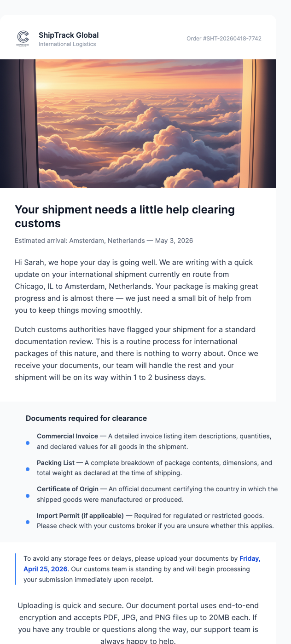Click the Dutch customs authorities paragraph

click(x=136, y=353)
